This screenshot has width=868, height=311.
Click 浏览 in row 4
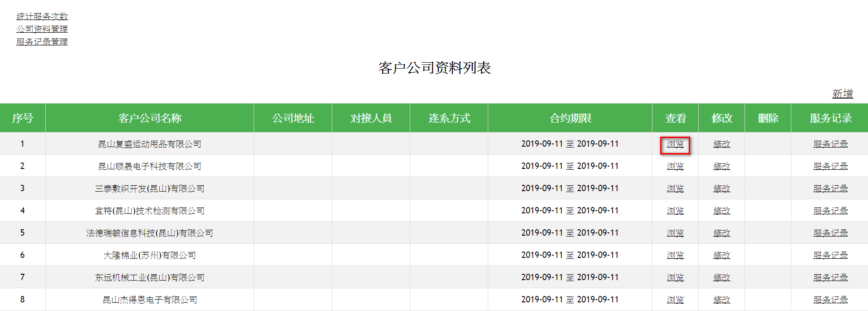pyautogui.click(x=675, y=211)
